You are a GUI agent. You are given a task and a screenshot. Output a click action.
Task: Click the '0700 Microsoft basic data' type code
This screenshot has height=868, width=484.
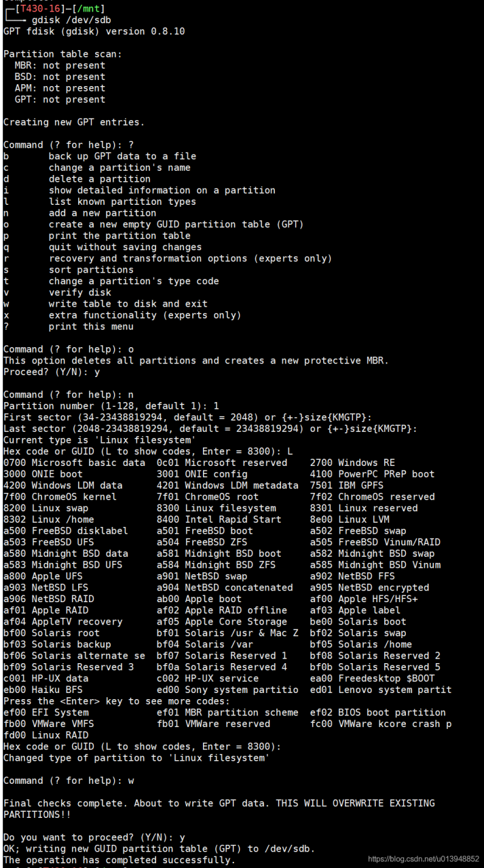click(x=74, y=462)
